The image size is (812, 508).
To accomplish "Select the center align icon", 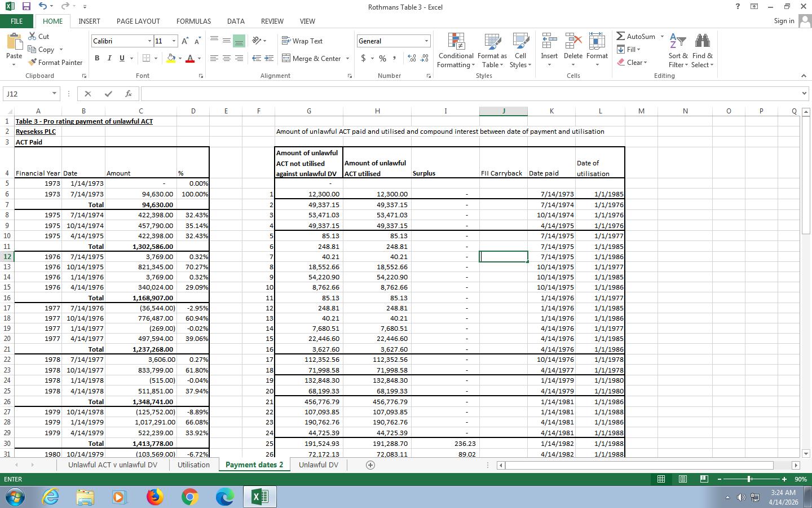I will 226,58.
